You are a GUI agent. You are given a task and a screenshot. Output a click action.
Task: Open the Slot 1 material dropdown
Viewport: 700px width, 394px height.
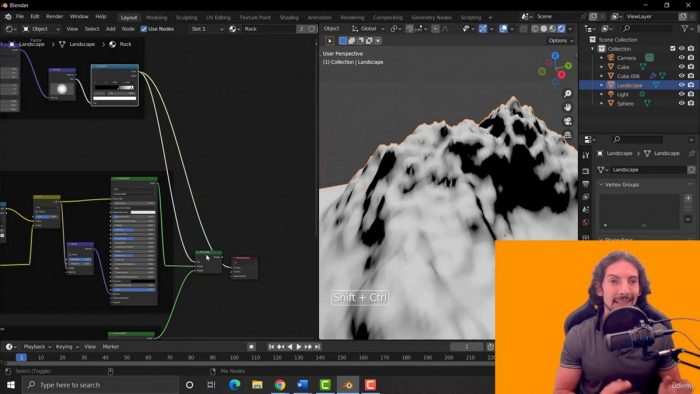207,29
